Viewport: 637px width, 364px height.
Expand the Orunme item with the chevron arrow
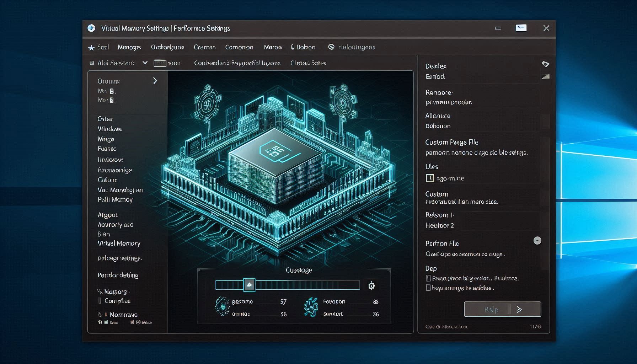coord(155,81)
